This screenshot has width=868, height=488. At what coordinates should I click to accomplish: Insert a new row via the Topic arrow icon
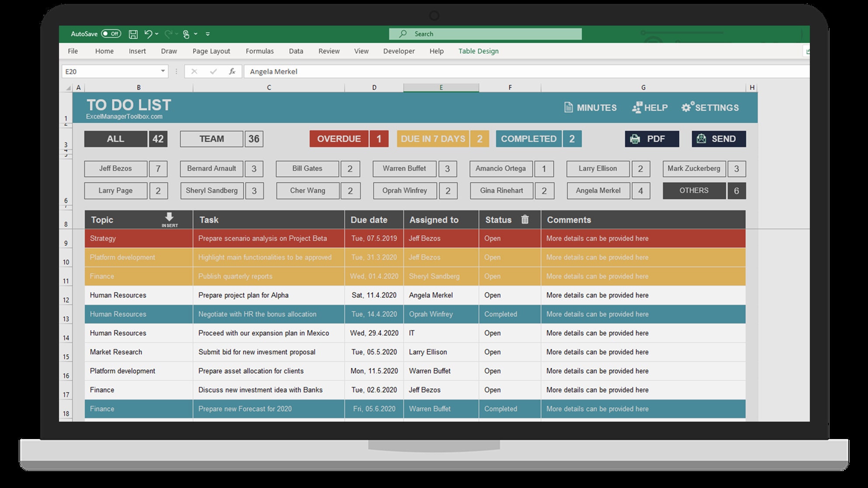170,218
